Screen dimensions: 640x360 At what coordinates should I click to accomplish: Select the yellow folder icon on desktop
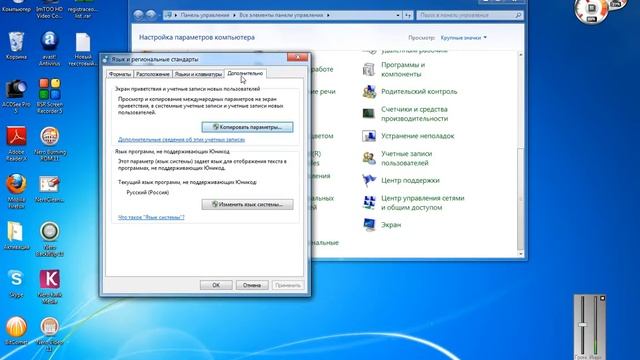click(x=16, y=236)
